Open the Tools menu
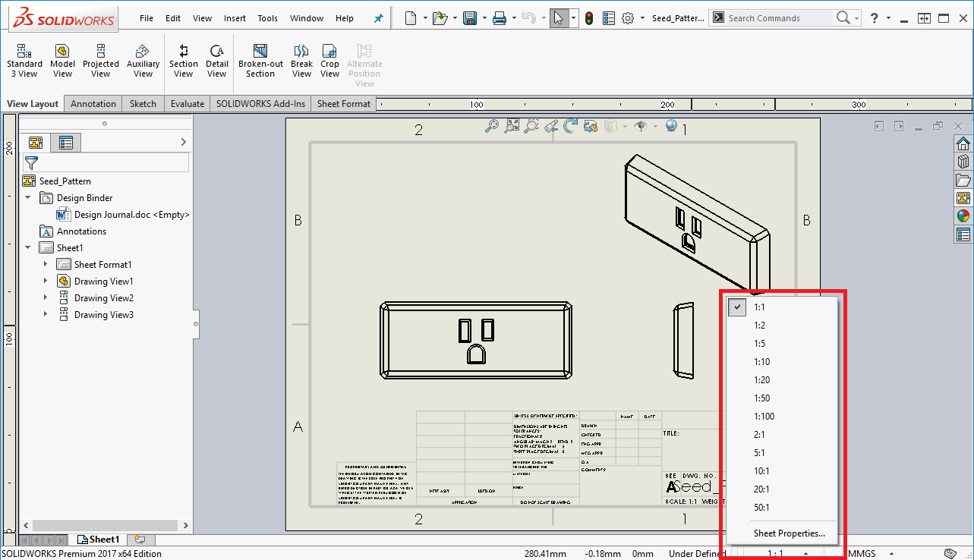This screenshot has height=560, width=974. 267,17
